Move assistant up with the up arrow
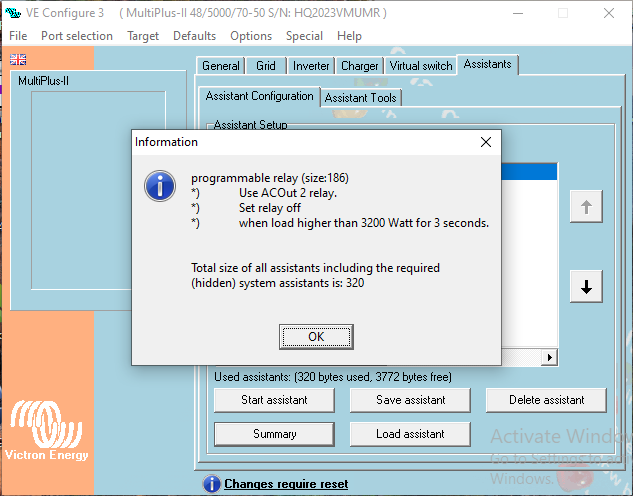 coord(586,207)
